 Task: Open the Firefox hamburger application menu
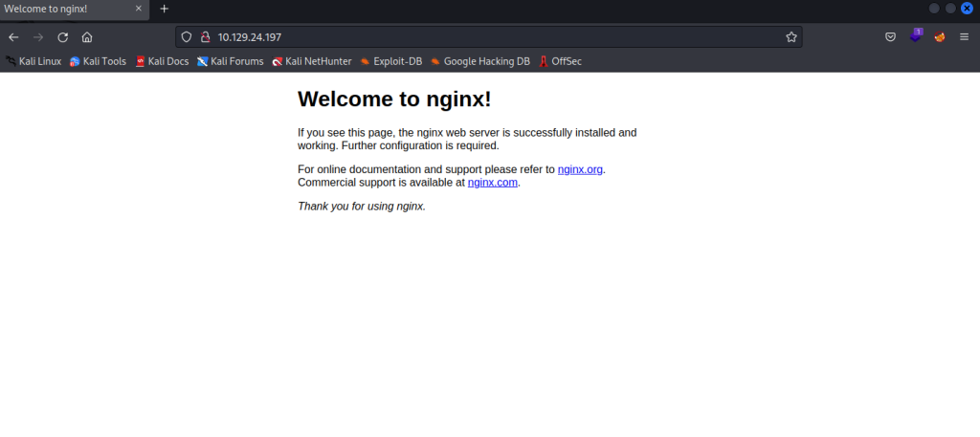tap(964, 37)
